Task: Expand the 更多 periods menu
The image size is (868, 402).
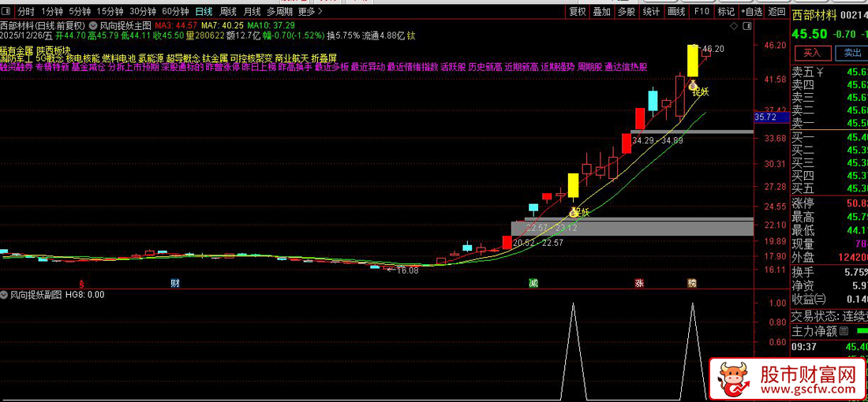Action: click(310, 11)
